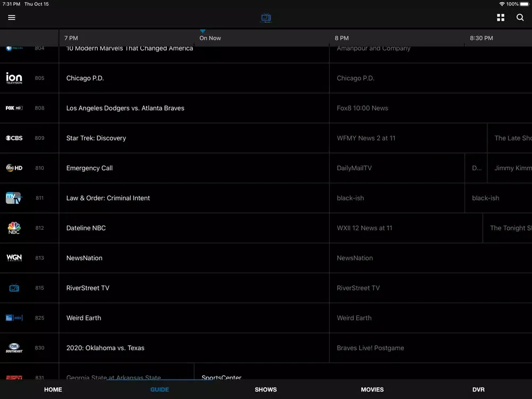Open upcoming RiverStreet TV at 8 PM

pos(431,288)
